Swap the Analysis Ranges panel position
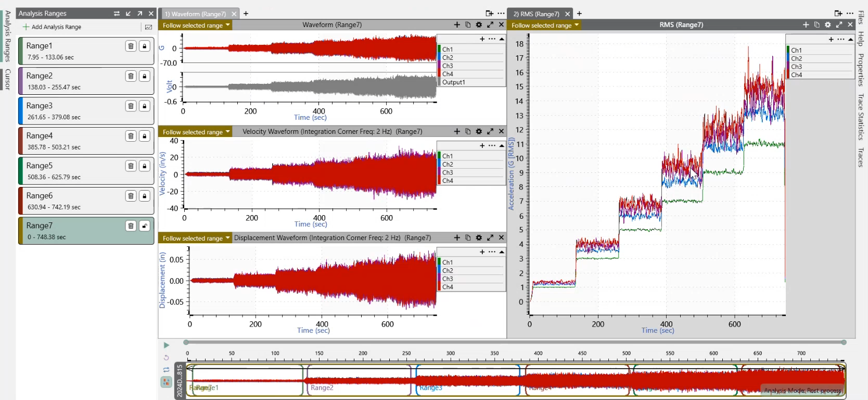 [117, 14]
